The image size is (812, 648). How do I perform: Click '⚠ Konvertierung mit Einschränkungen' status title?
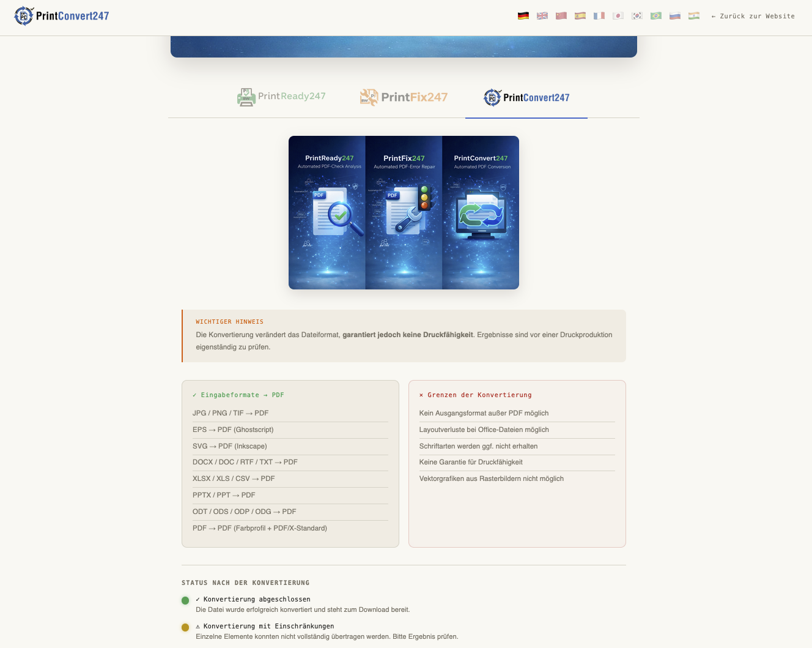[265, 627]
